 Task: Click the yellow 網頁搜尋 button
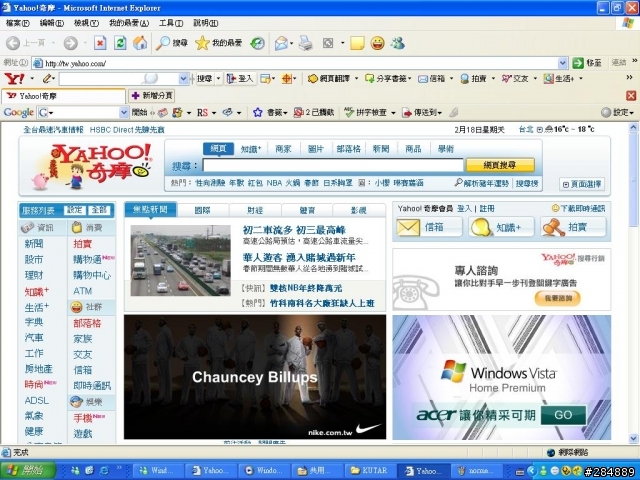[x=500, y=165]
